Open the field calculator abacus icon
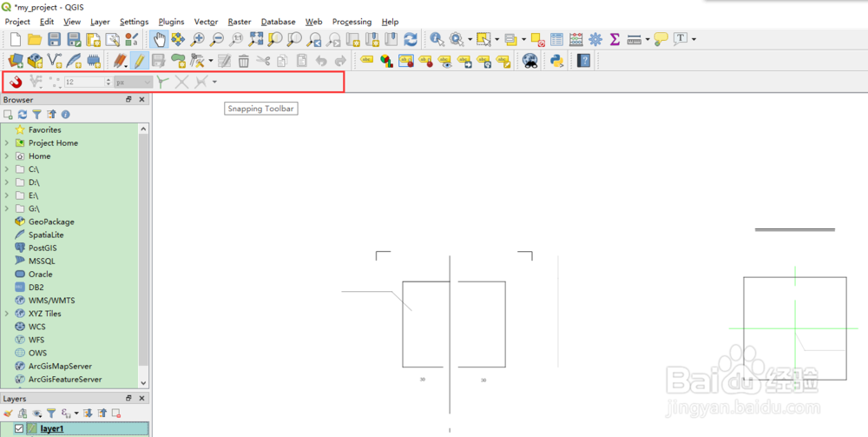This screenshot has height=437, width=868. tap(576, 39)
